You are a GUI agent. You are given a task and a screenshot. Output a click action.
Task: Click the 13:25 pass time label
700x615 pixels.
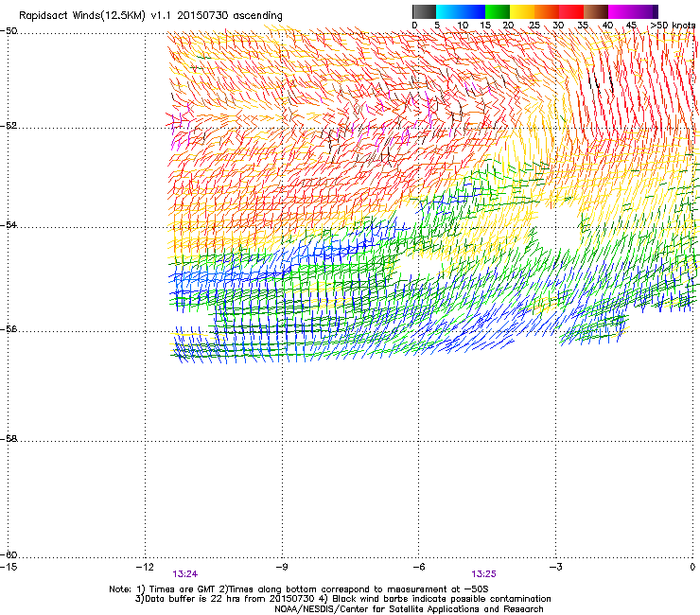(x=483, y=574)
